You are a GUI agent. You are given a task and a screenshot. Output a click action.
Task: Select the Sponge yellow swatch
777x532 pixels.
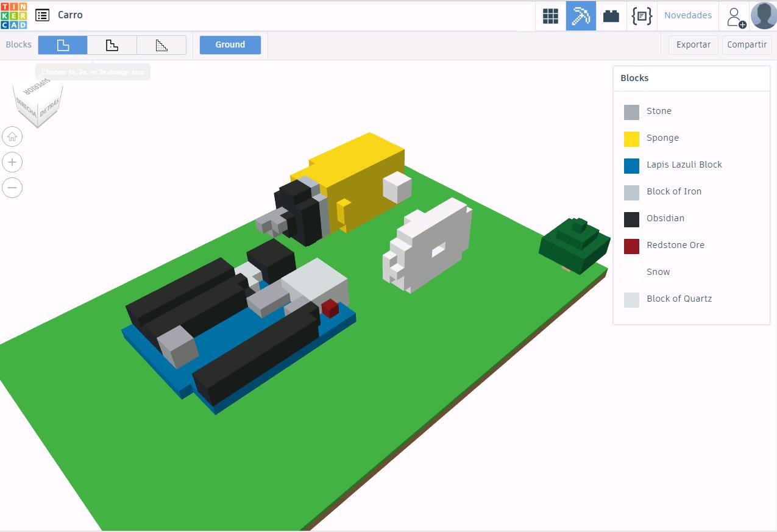click(631, 139)
